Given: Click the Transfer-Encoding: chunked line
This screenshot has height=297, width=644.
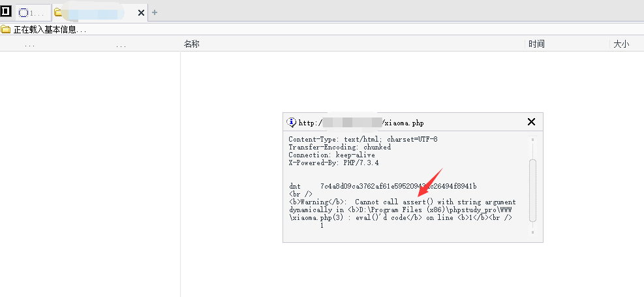Looking at the screenshot, I should click(340, 147).
